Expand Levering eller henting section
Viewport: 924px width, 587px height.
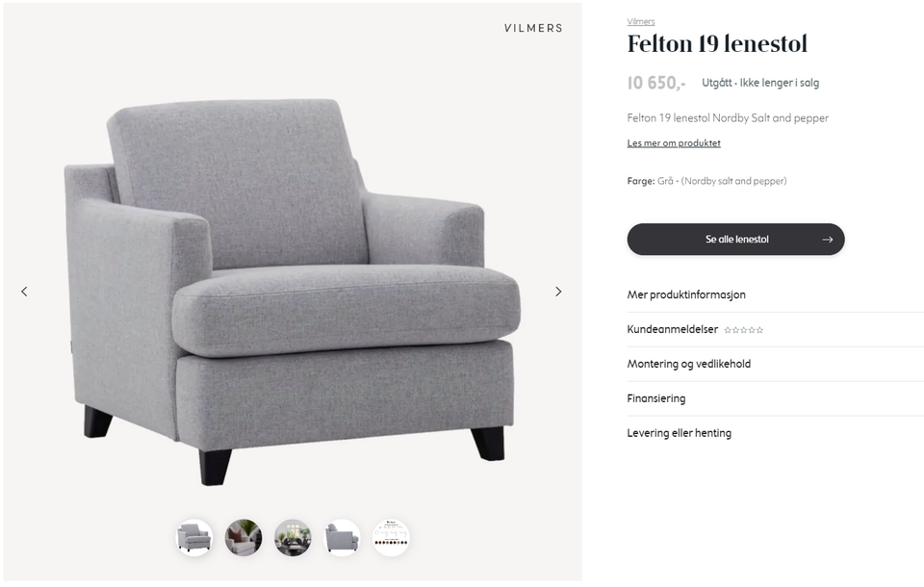coord(680,433)
